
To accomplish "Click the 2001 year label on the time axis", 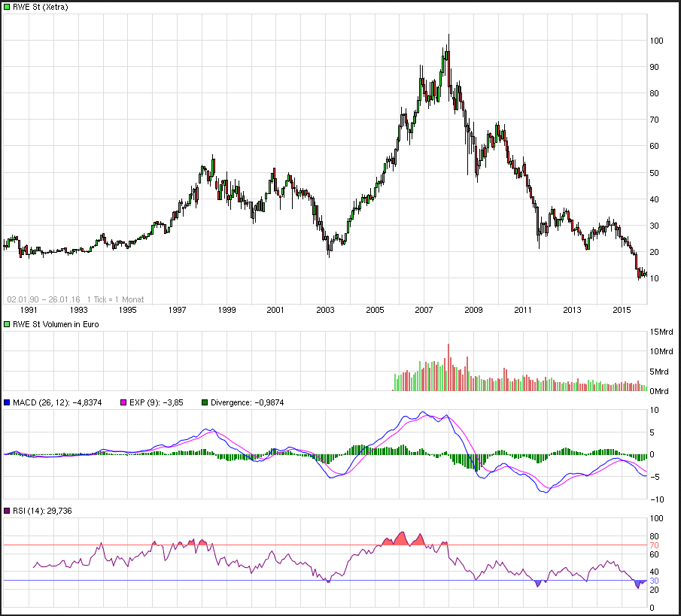I will [275, 310].
